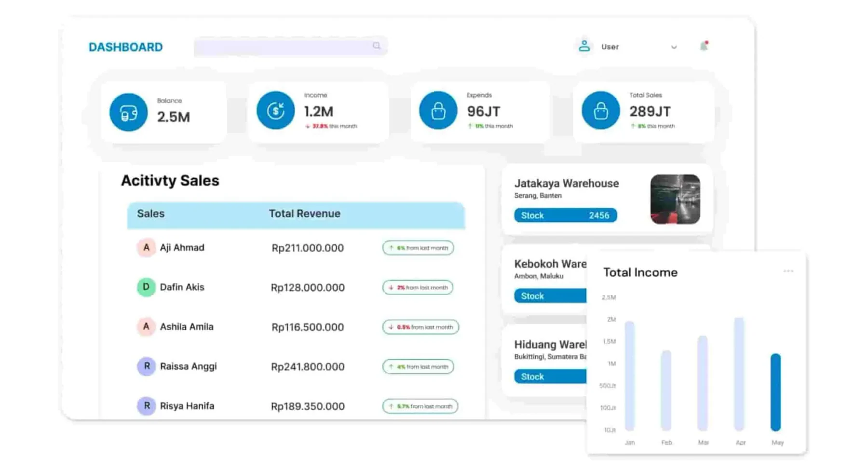This screenshot has width=868, height=470.
Task: Open Total Income three-dot menu
Action: click(x=788, y=271)
